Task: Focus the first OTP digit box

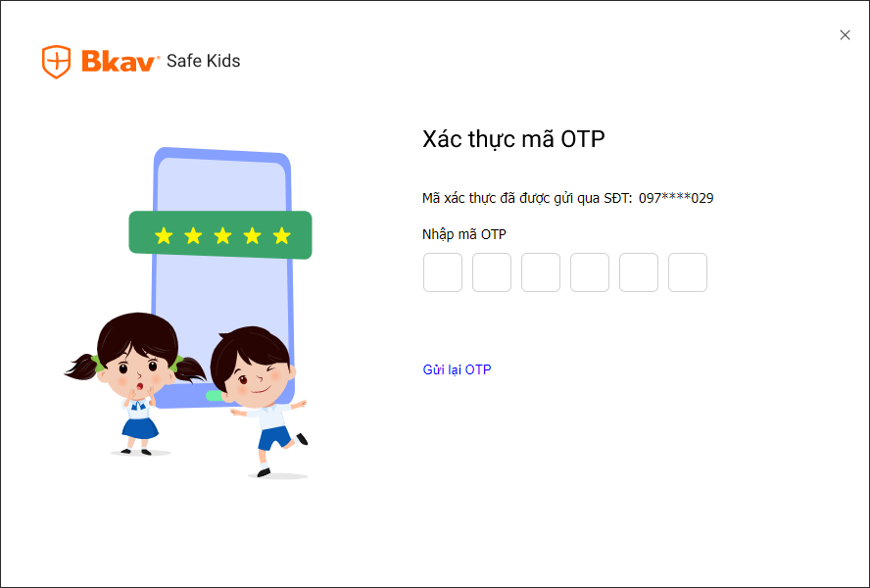Action: (443, 272)
